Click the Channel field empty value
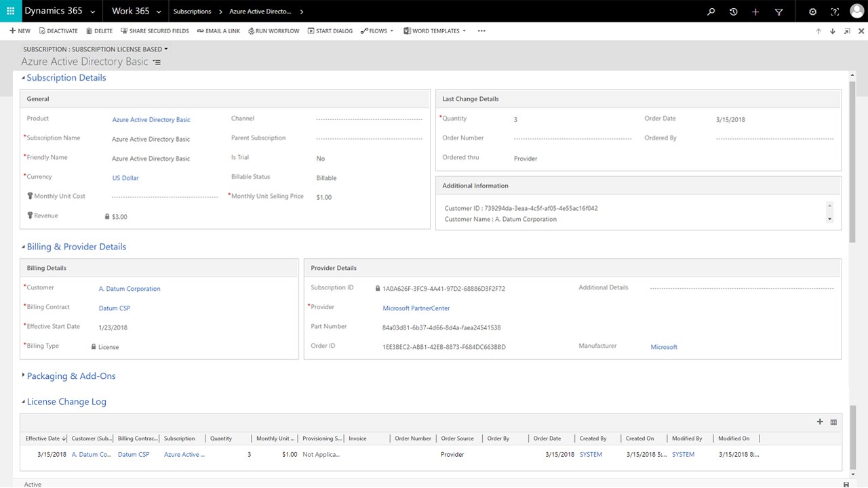 click(x=370, y=119)
